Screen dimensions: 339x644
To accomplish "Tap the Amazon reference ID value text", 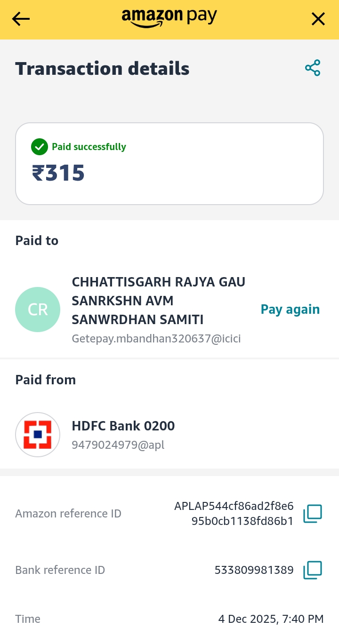I will point(234,513).
